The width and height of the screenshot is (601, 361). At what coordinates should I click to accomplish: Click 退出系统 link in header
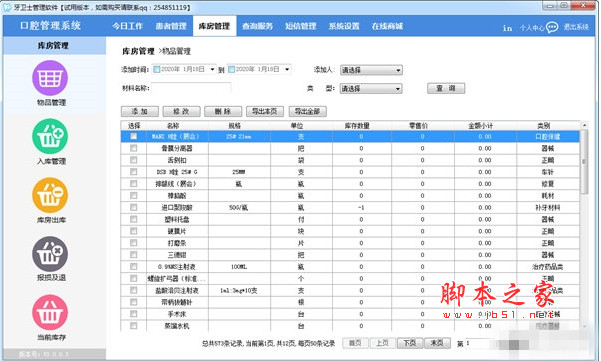click(x=576, y=27)
